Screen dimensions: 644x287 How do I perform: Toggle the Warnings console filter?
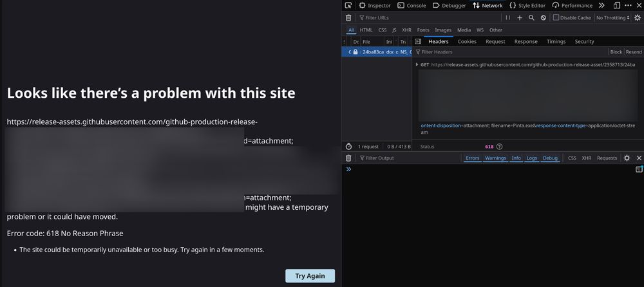point(495,158)
